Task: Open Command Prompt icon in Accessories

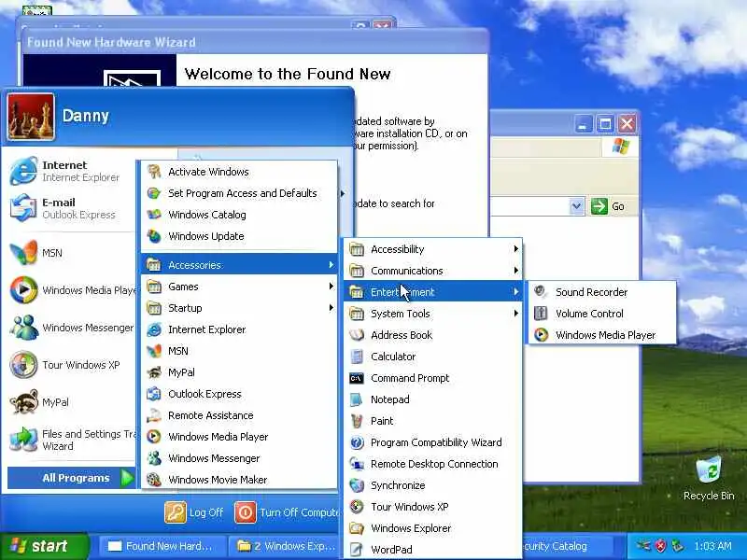Action: click(x=357, y=378)
